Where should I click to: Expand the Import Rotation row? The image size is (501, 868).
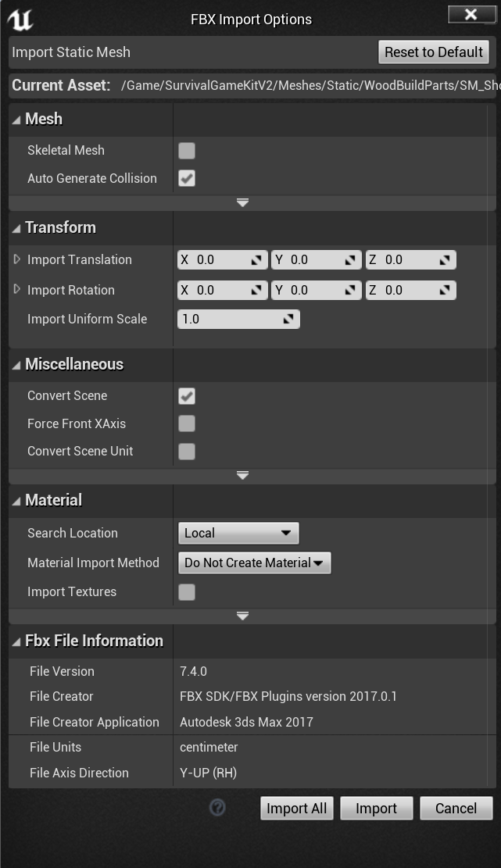(x=17, y=290)
